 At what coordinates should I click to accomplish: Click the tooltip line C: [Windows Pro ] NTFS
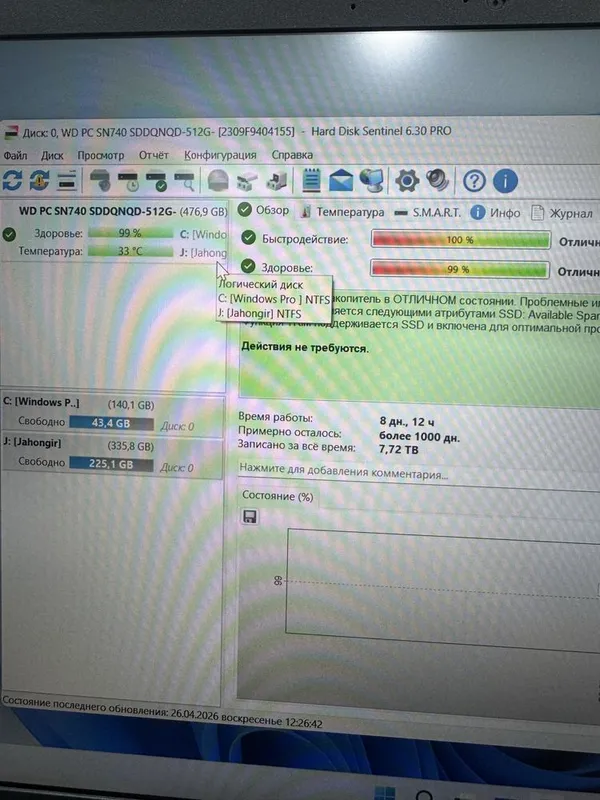[273, 299]
